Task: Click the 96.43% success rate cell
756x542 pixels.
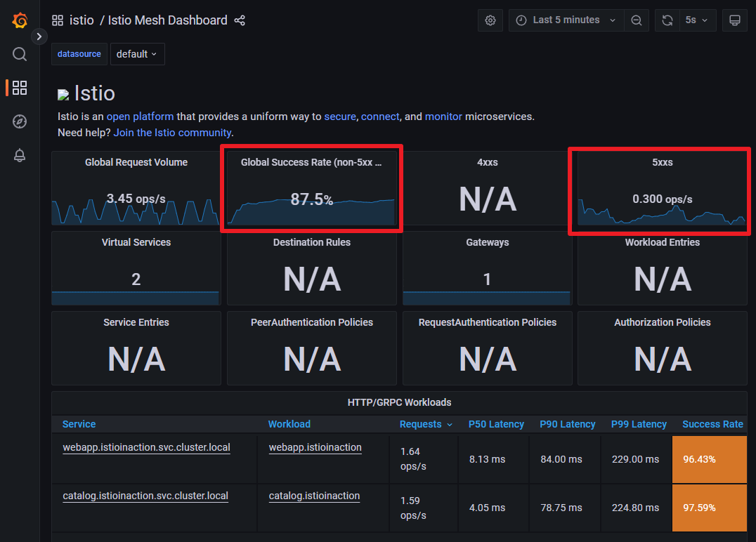Action: [x=709, y=460]
